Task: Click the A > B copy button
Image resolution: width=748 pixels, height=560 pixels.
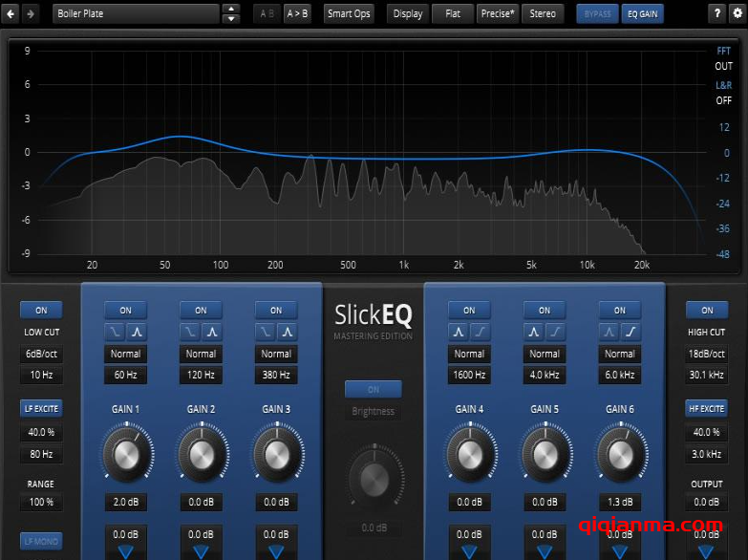Action: click(x=297, y=13)
